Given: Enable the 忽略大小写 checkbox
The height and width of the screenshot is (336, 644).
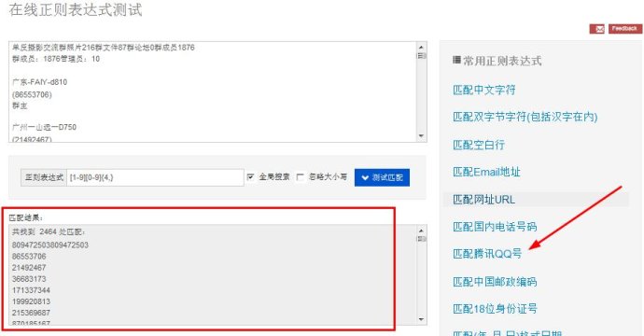Looking at the screenshot, I should point(300,176).
